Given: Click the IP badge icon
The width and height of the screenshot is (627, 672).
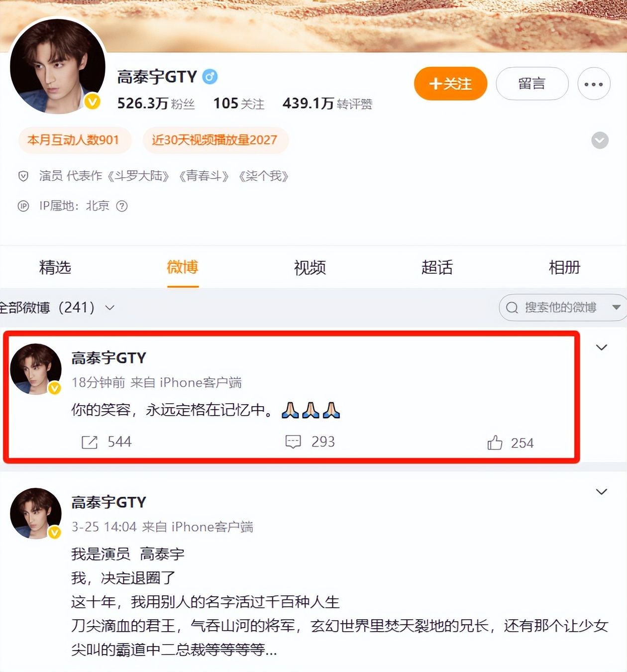Looking at the screenshot, I should point(23,206).
